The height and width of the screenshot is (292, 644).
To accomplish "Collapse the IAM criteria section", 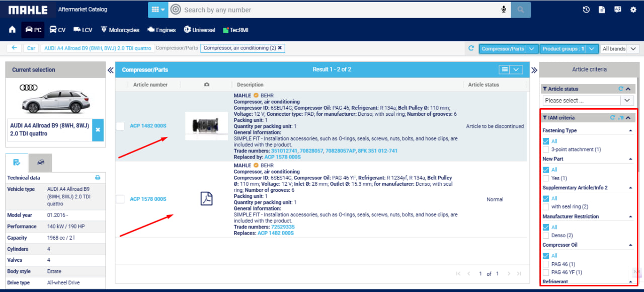I will 628,118.
